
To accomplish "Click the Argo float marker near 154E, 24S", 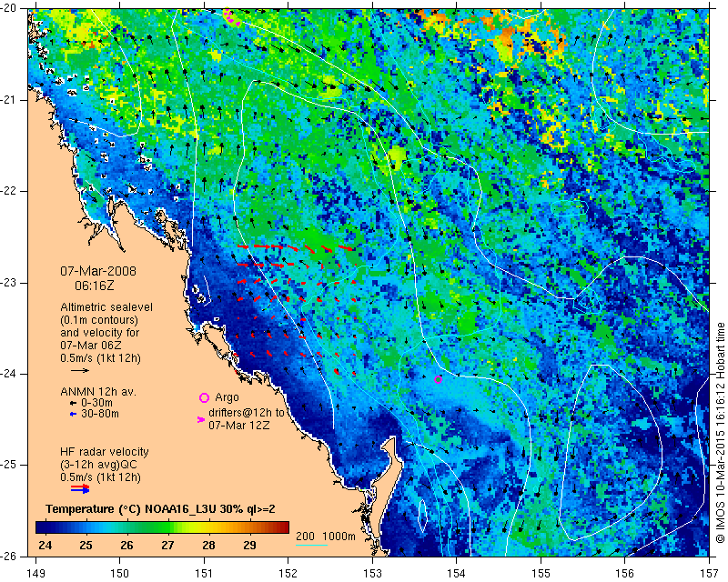I will point(438,379).
